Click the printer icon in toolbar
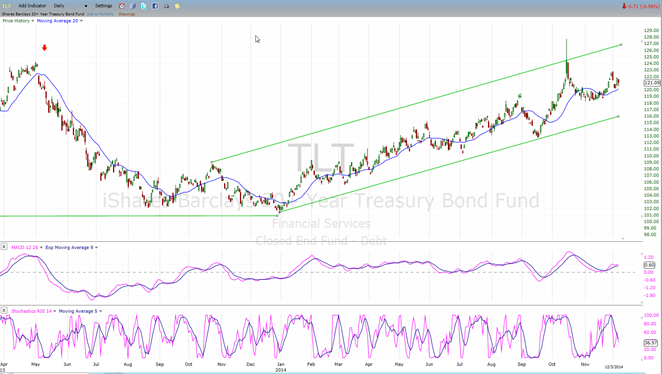 [x=166, y=6]
